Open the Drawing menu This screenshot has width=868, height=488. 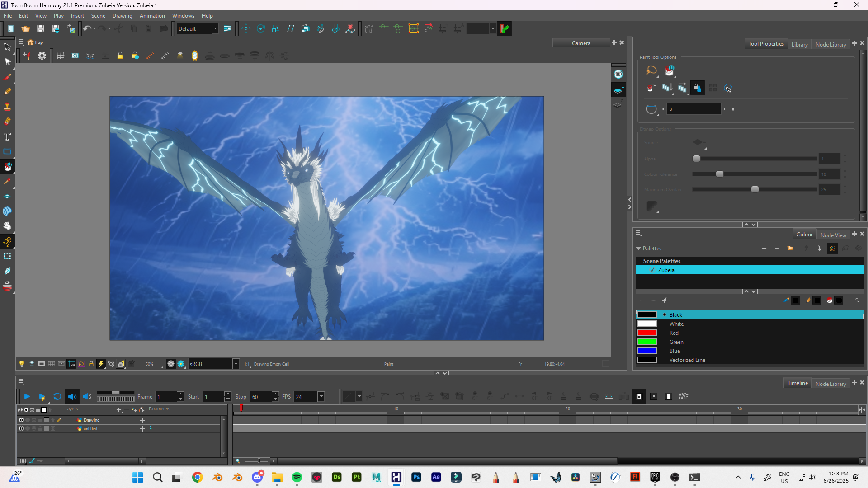[122, 15]
